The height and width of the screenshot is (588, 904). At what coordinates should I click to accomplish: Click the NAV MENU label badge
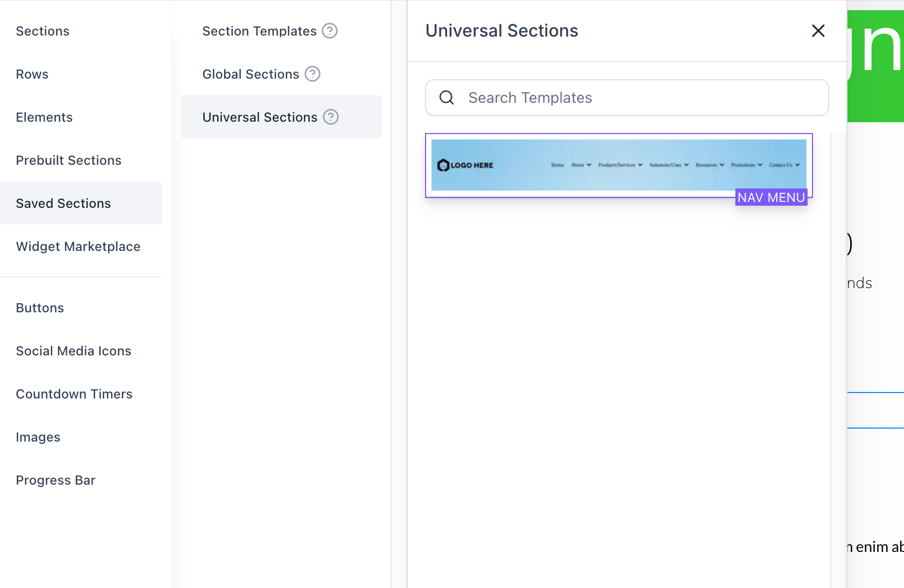click(771, 198)
